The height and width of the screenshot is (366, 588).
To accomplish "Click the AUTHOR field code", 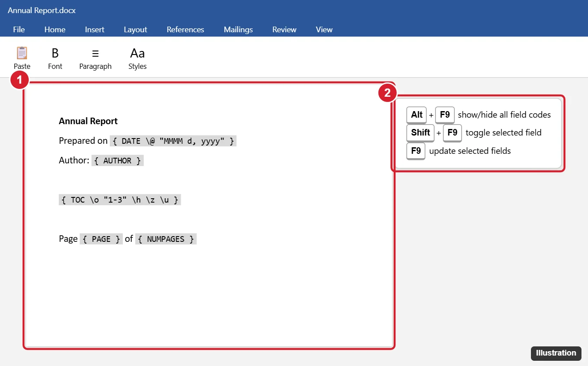I will (x=118, y=161).
